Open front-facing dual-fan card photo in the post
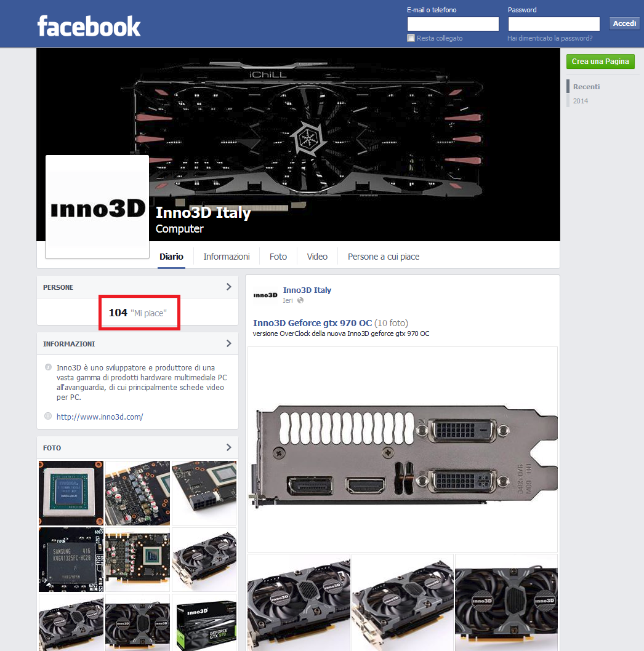 (506, 602)
